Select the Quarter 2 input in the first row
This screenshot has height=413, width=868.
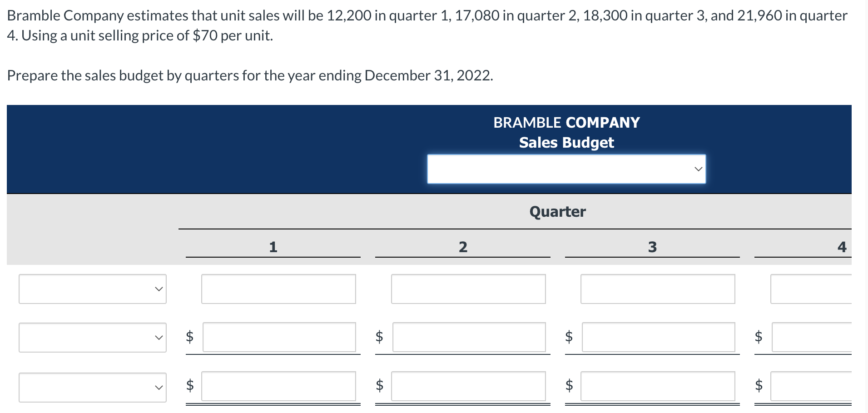(x=468, y=289)
